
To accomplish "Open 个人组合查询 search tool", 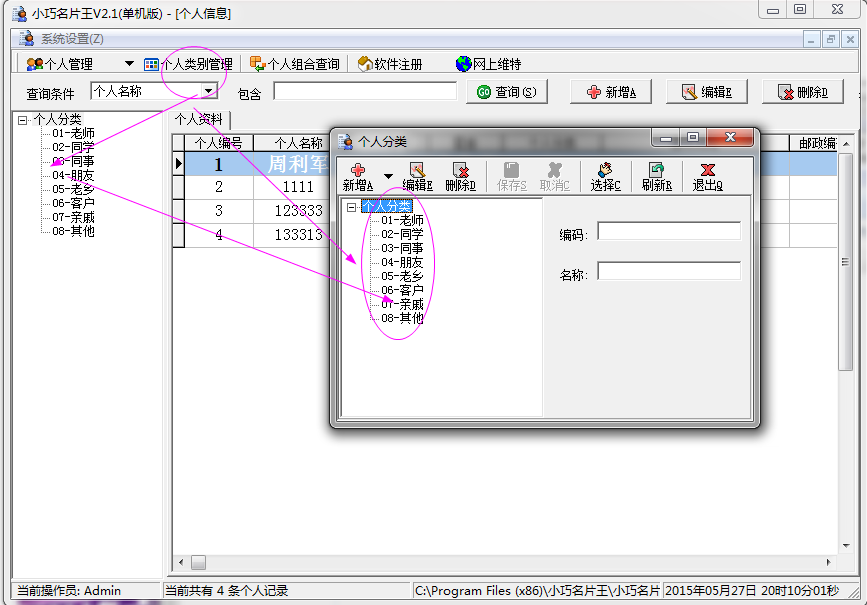I will [x=294, y=64].
